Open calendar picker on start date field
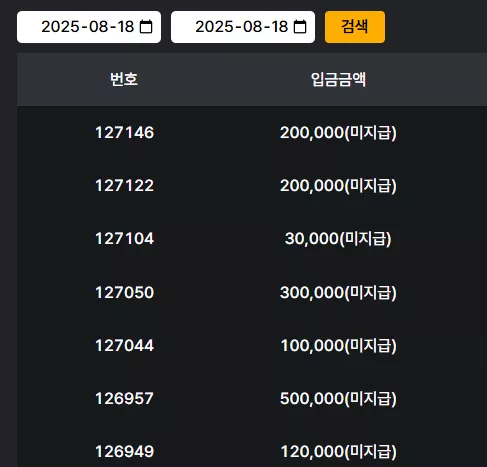This screenshot has height=467, width=487. 146,27
